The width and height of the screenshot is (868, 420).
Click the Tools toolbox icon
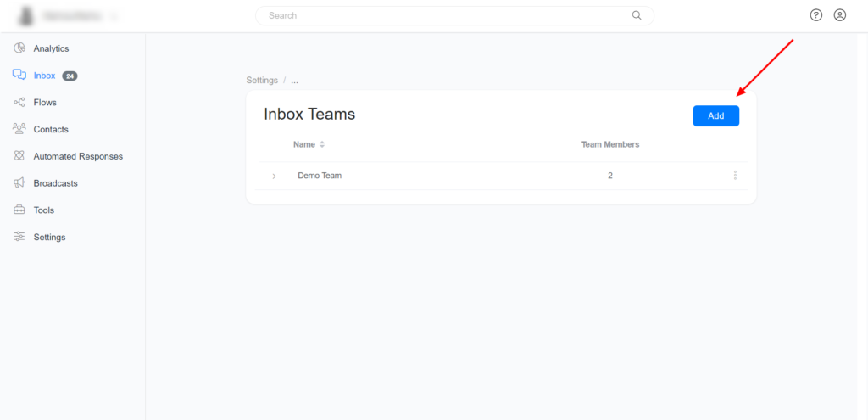[19, 210]
